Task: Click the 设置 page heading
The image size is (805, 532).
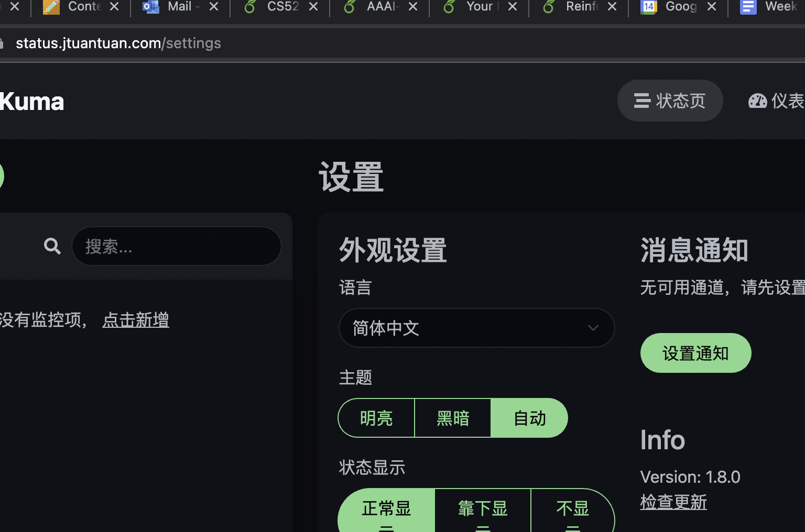Action: point(351,177)
